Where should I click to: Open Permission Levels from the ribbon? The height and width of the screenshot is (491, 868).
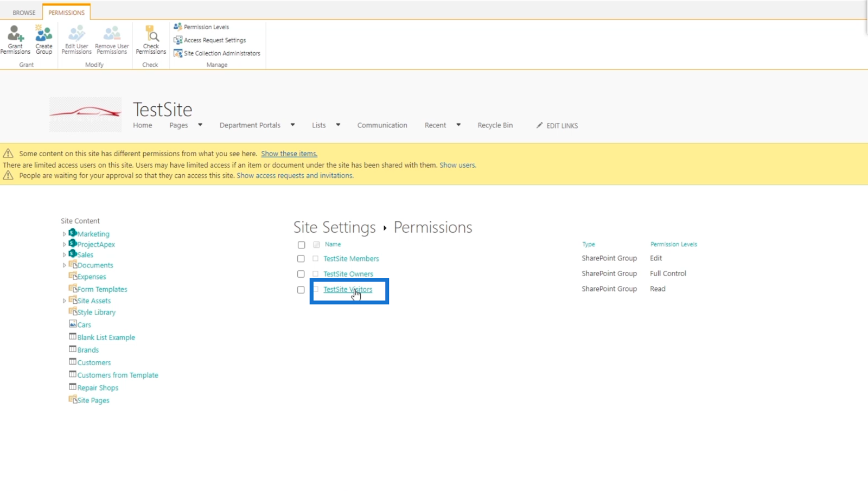click(x=201, y=27)
